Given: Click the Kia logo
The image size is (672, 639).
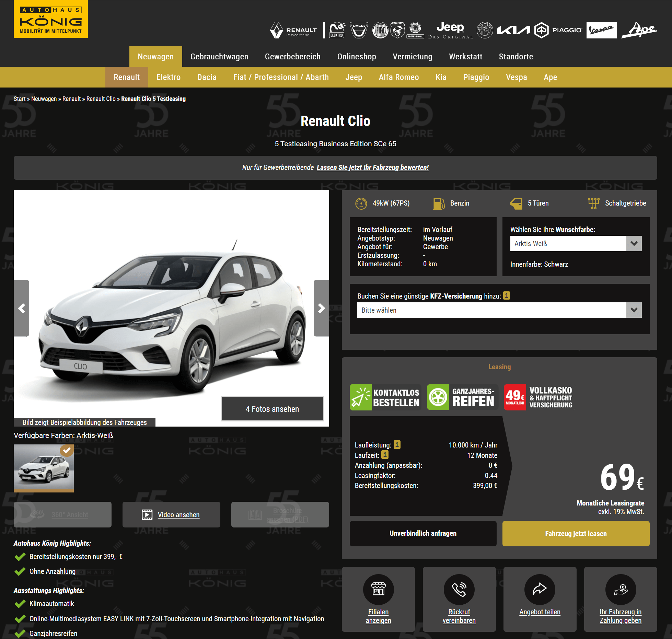Looking at the screenshot, I should tap(514, 30).
